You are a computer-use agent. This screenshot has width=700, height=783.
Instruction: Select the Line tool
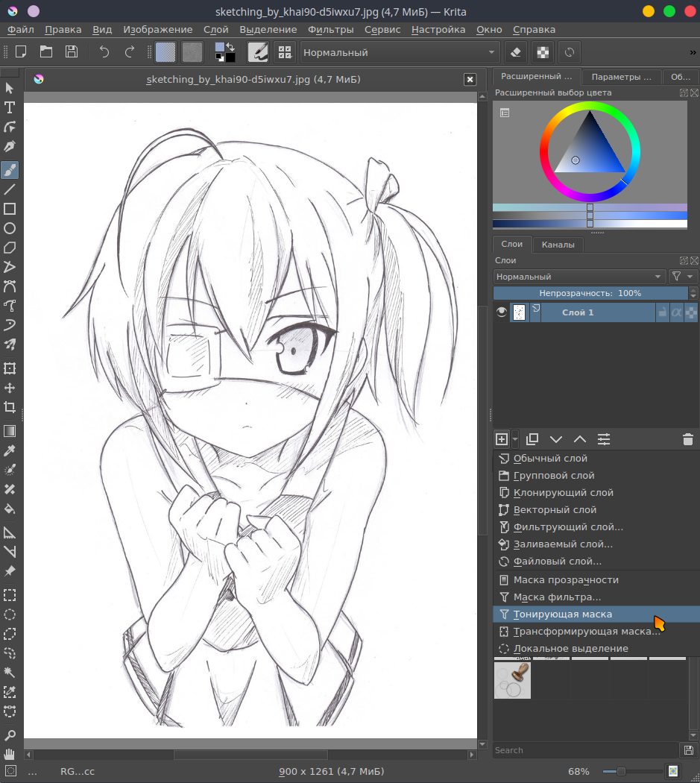[10, 189]
